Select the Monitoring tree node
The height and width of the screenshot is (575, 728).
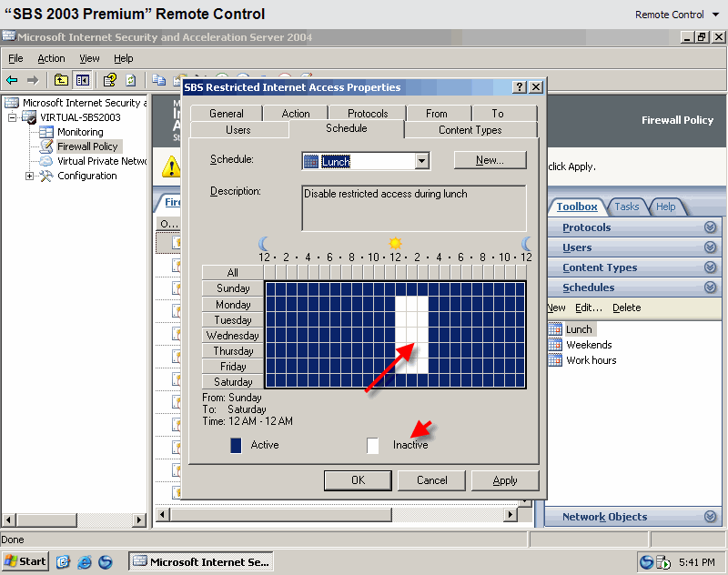click(80, 132)
